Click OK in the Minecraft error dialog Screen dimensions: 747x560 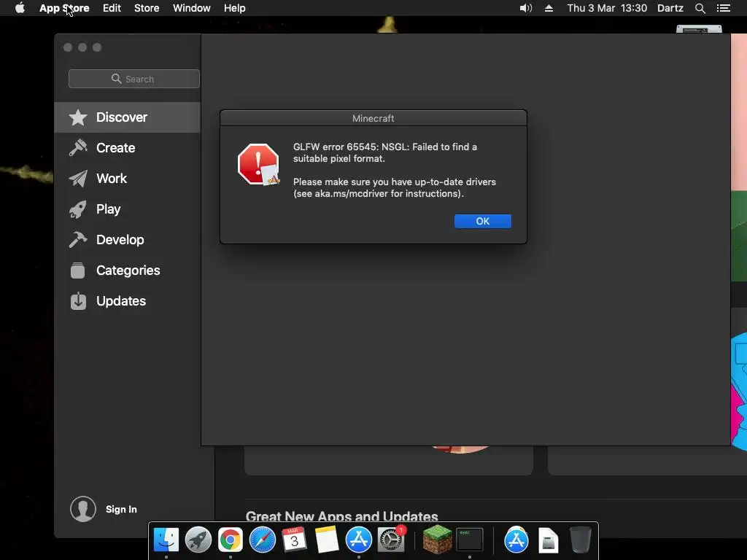coord(483,221)
